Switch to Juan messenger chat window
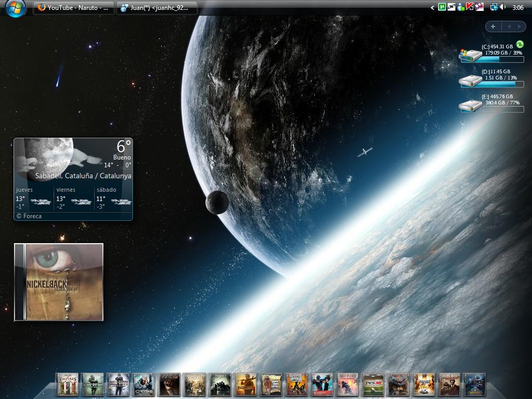Screen dimensions: 532x399 pyautogui.click(x=157, y=8)
